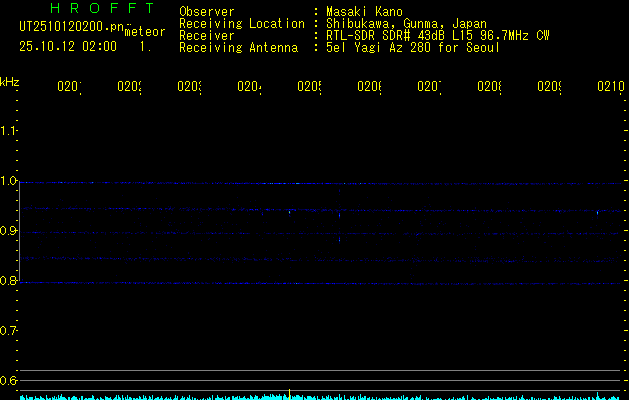The width and height of the screenshot is (629, 400).
Task: Click the 0.7 frequency axis label
Action: (x=9, y=331)
